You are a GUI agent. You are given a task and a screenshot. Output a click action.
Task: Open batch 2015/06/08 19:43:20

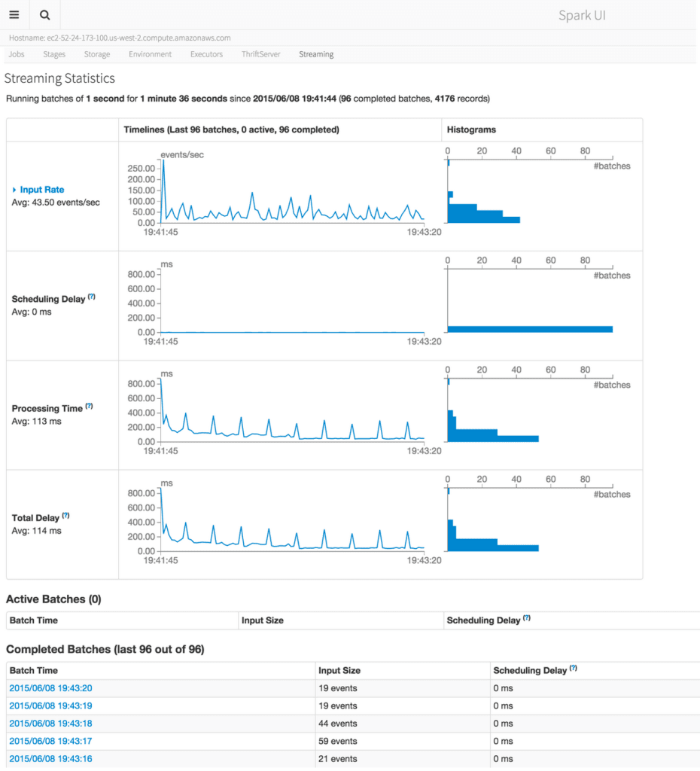point(50,688)
